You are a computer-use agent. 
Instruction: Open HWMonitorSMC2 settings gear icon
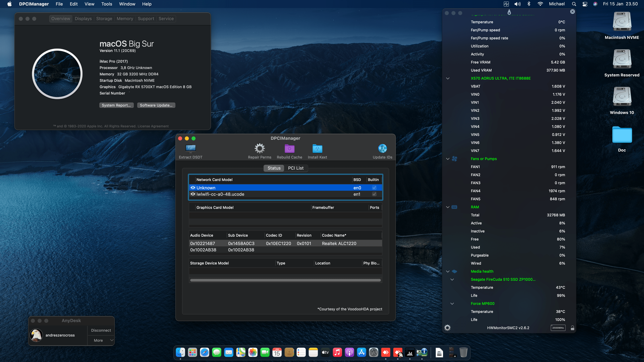447,328
